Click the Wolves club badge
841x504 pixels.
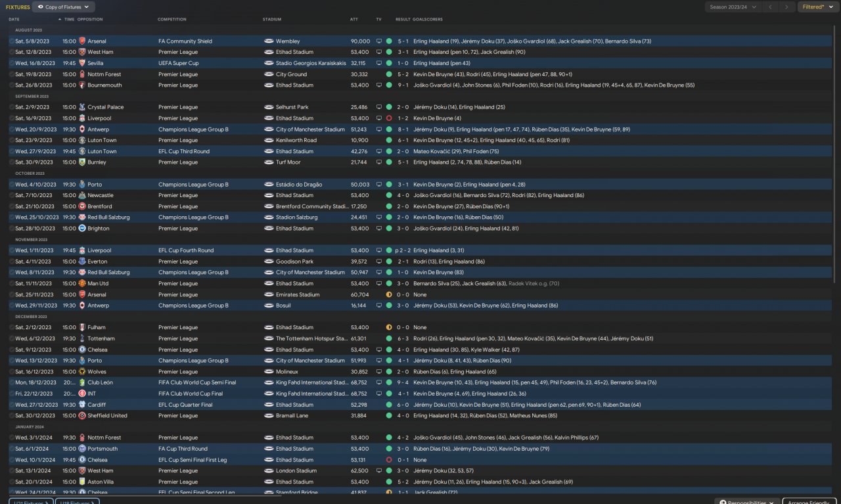click(82, 371)
